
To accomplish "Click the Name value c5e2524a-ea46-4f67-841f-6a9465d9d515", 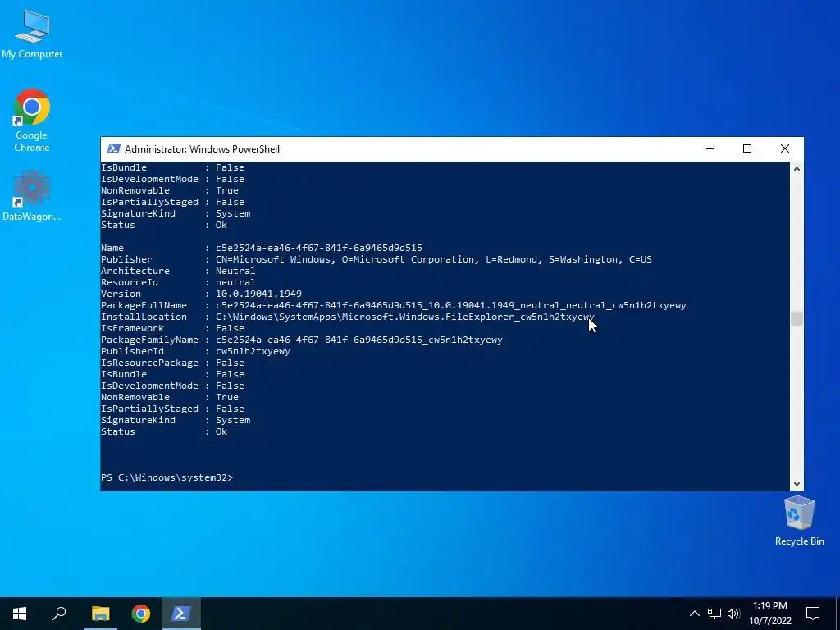I will click(x=319, y=248).
